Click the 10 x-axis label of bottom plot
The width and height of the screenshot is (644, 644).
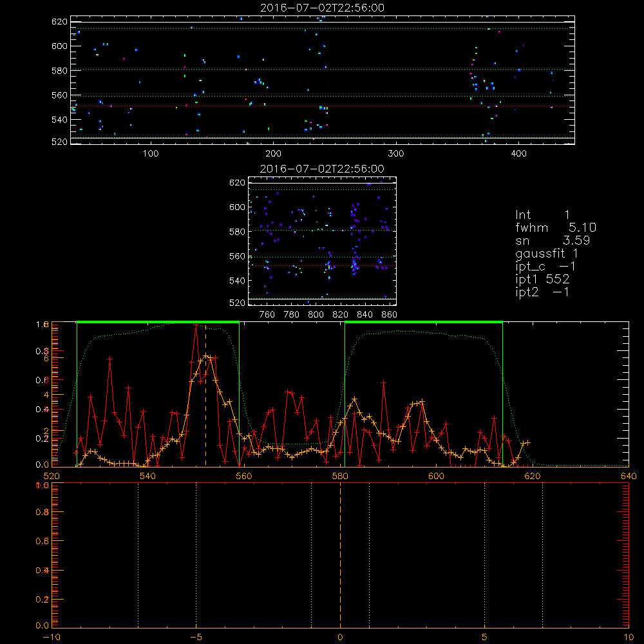click(x=629, y=637)
